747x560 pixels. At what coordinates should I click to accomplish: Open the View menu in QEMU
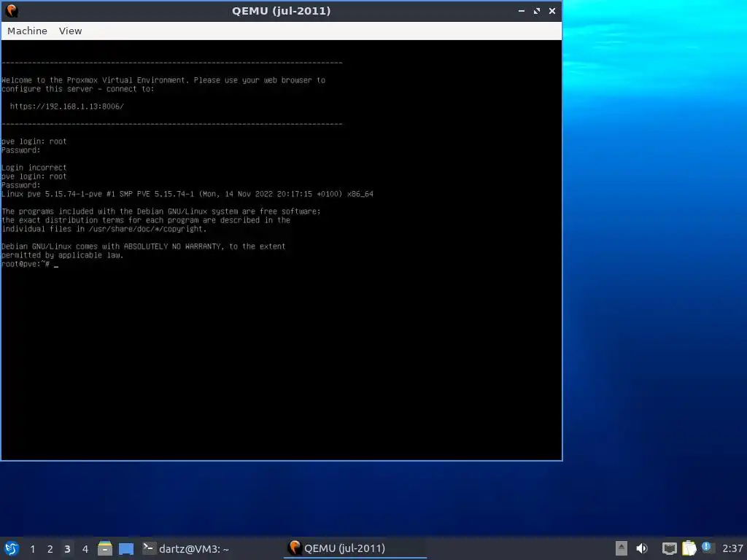click(x=71, y=31)
